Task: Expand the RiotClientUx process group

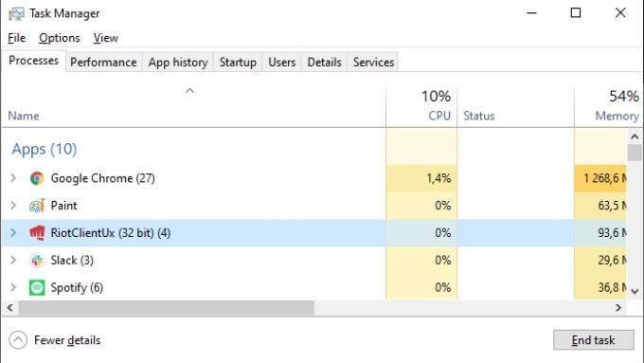Action: tap(13, 233)
